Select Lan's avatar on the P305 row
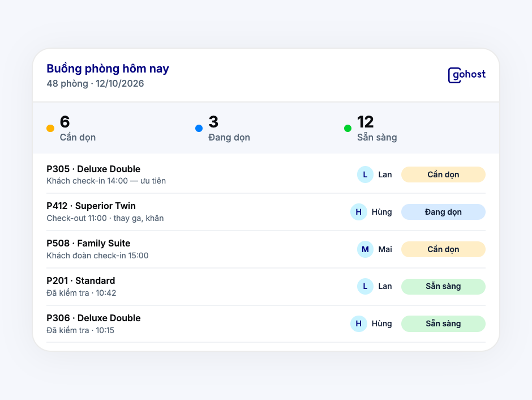The width and height of the screenshot is (532, 400). 365,175
